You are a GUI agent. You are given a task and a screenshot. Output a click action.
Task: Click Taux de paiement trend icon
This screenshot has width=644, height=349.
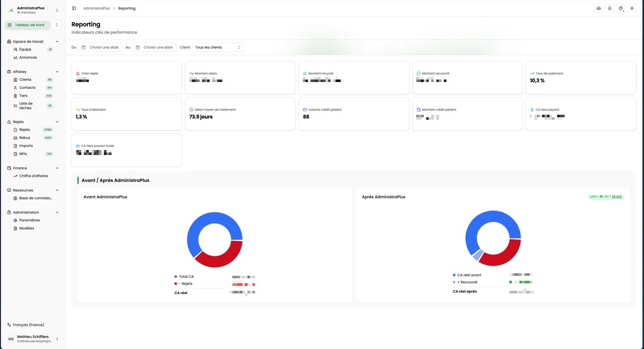pyautogui.click(x=532, y=73)
